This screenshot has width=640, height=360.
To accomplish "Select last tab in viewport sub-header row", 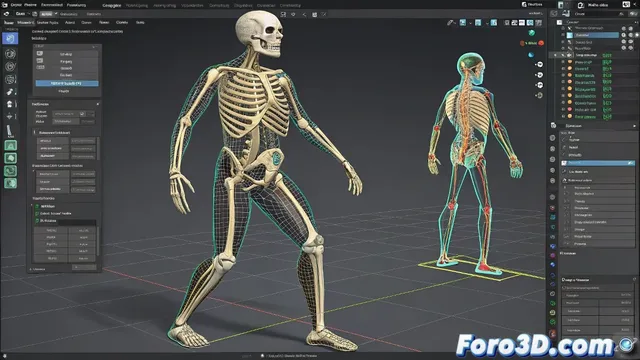I will (x=140, y=22).
